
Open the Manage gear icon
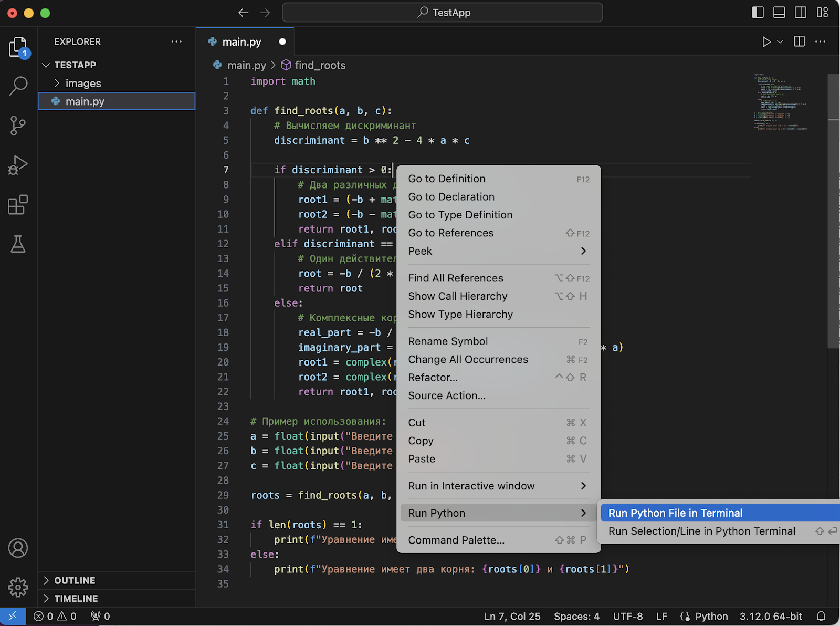tap(18, 587)
